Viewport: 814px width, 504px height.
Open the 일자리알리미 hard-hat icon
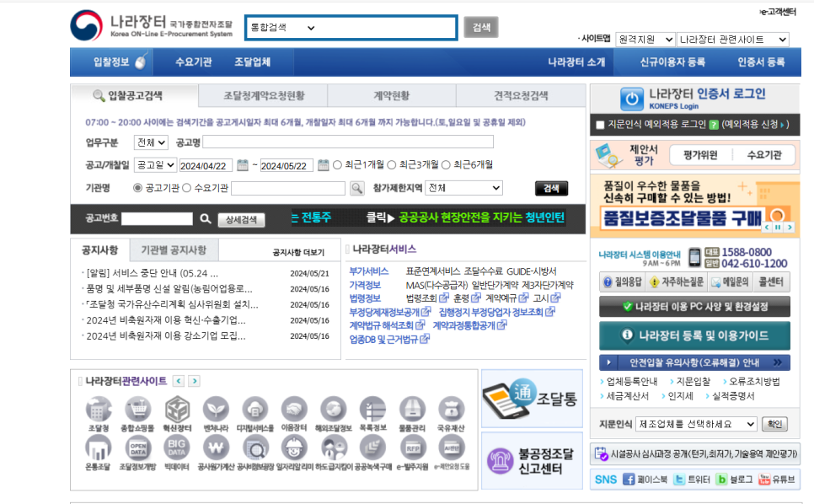294,448
